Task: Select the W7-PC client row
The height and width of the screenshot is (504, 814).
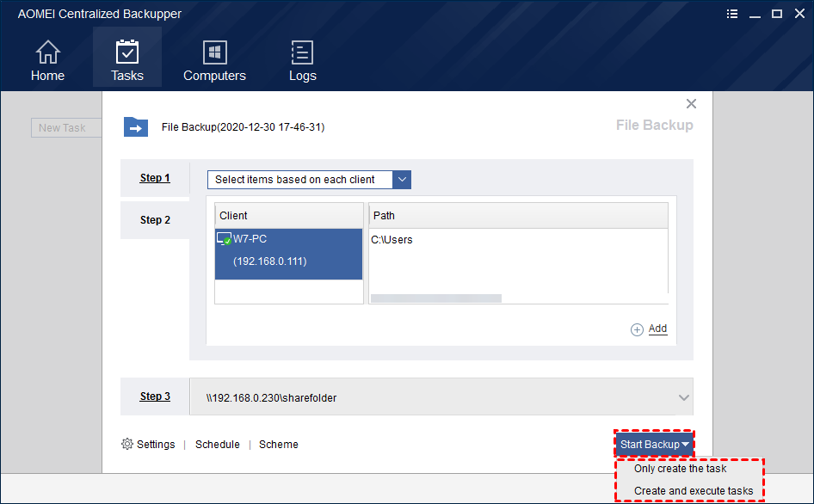Action: 288,254
